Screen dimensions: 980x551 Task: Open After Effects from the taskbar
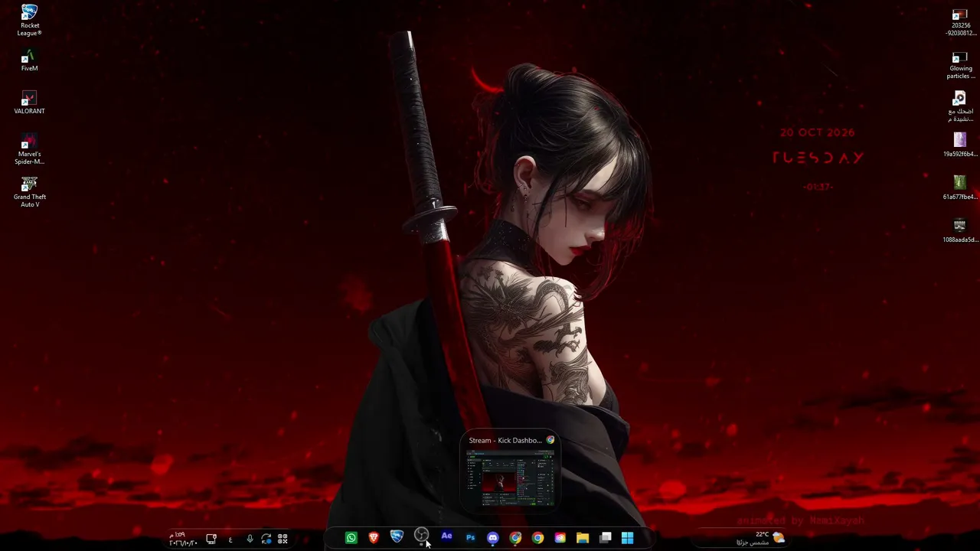click(446, 537)
